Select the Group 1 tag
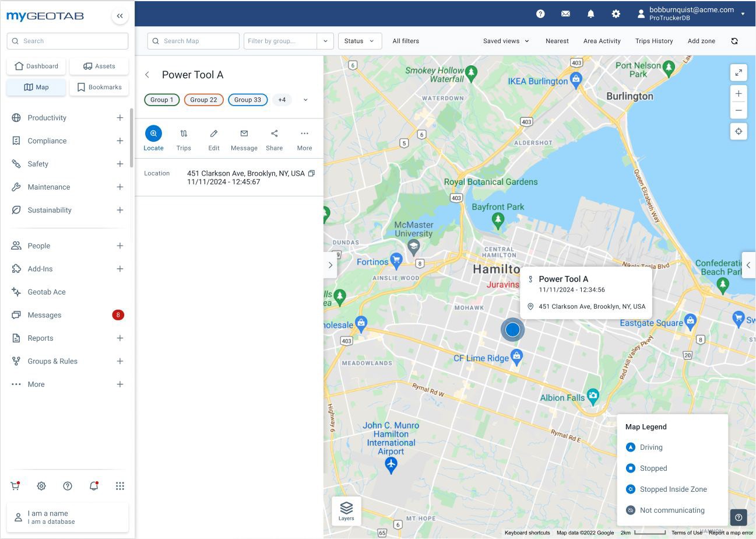The height and width of the screenshot is (539, 756). click(x=162, y=100)
